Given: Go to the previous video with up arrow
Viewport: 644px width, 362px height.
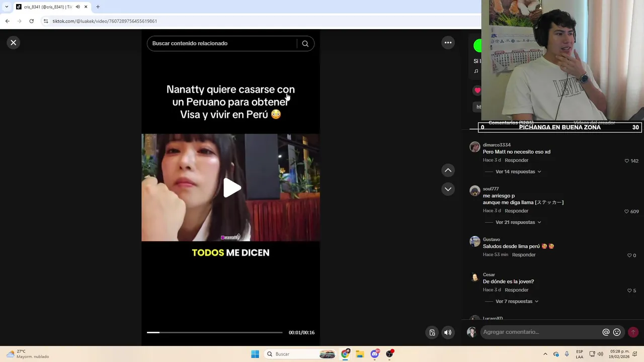Looking at the screenshot, I should (x=448, y=170).
